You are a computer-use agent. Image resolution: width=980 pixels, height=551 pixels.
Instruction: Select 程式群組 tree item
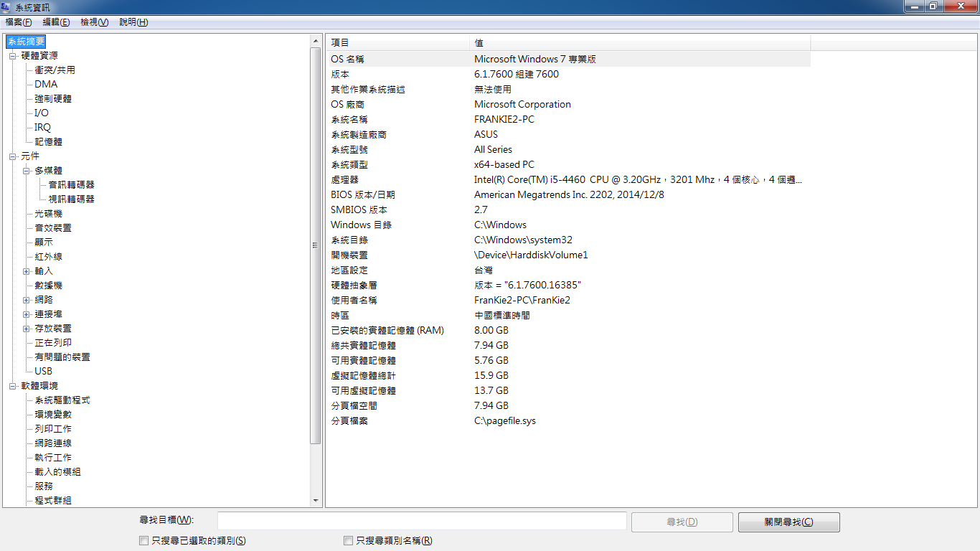coord(53,501)
